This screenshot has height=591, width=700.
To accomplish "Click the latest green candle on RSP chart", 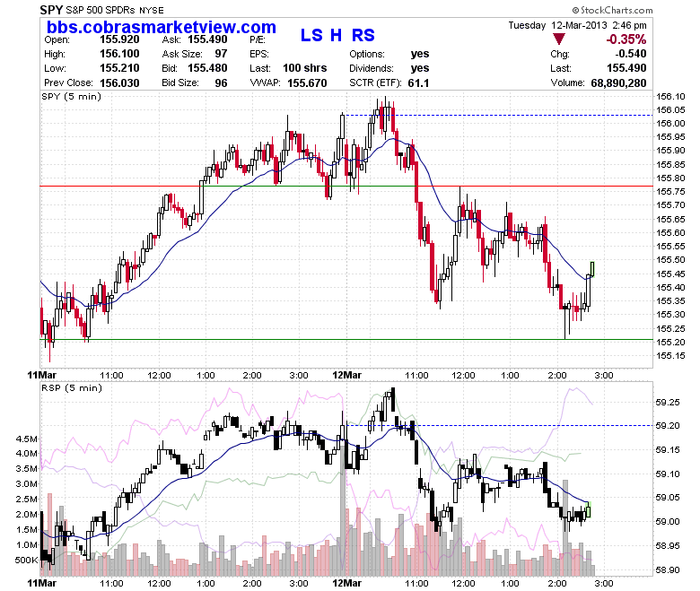I will coord(589,509).
